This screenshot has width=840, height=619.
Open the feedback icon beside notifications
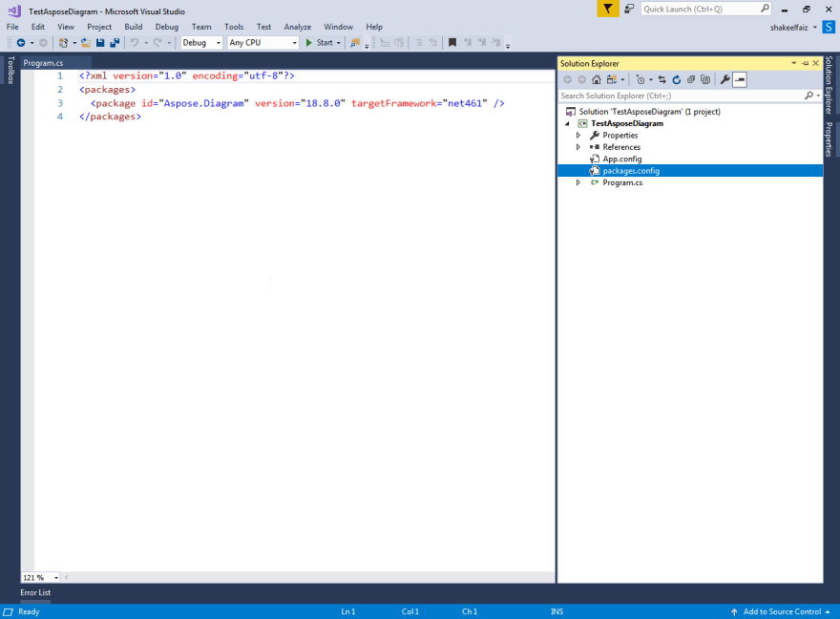coord(629,9)
